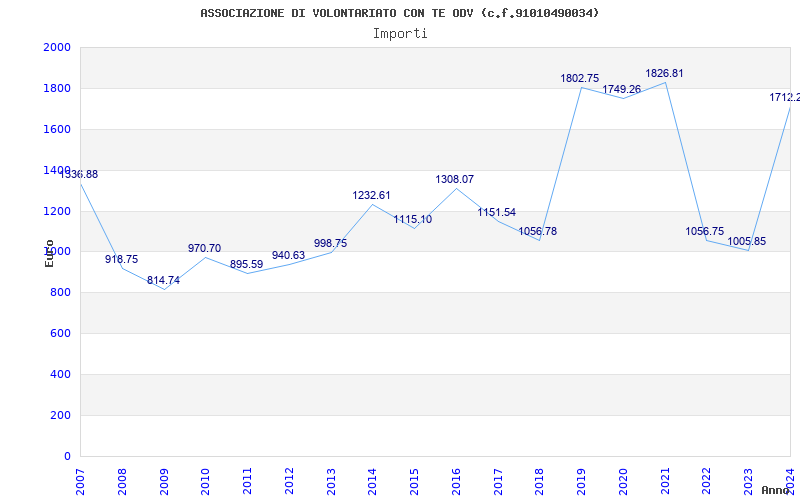800x500 pixels.
Task: Click the Euro axis label
Action: (49, 253)
